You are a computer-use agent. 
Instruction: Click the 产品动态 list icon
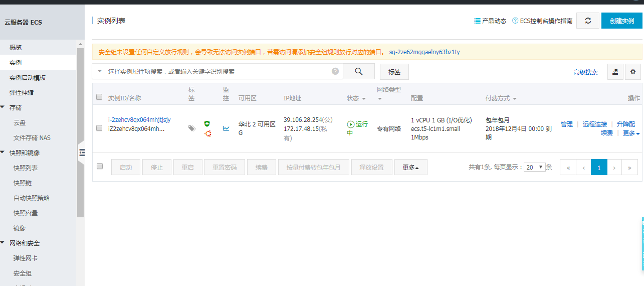(x=477, y=21)
